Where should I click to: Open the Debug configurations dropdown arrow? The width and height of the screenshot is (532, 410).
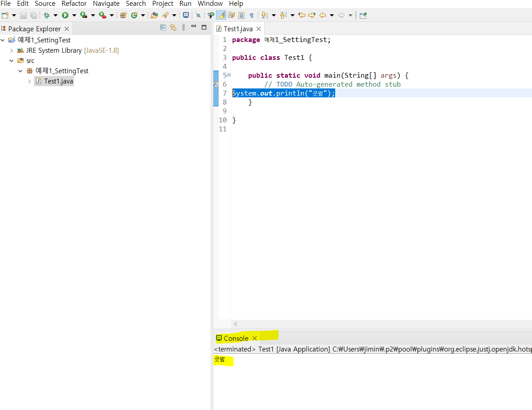56,15
